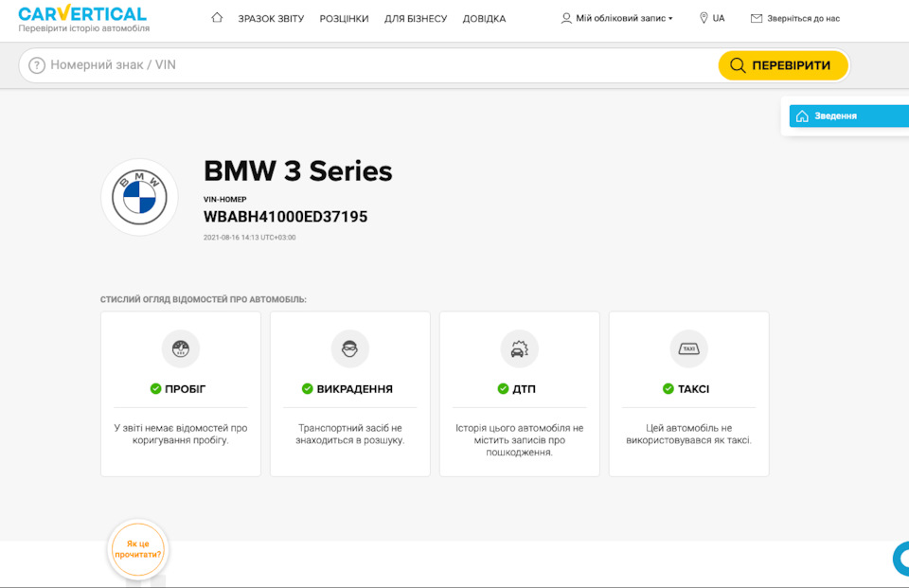Click the envelope contact icon
Screen dimensions: 909x588
pyautogui.click(x=756, y=18)
